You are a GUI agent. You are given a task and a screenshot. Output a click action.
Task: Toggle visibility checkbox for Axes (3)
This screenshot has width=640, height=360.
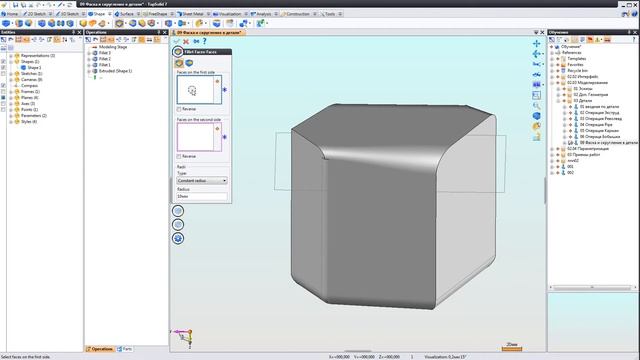click(x=3, y=104)
